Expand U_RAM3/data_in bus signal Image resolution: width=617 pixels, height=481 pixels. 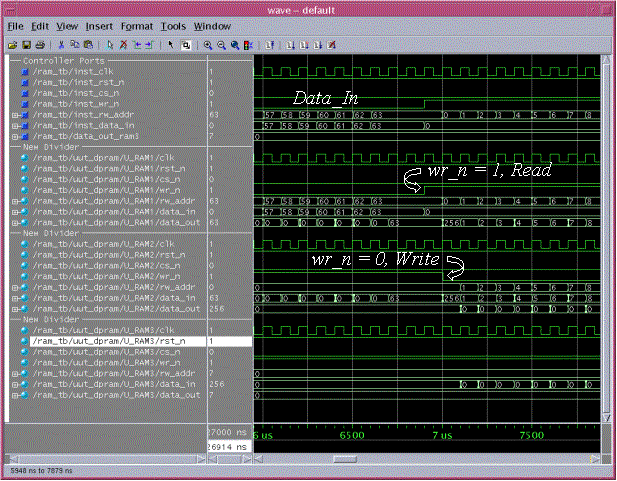click(x=15, y=384)
